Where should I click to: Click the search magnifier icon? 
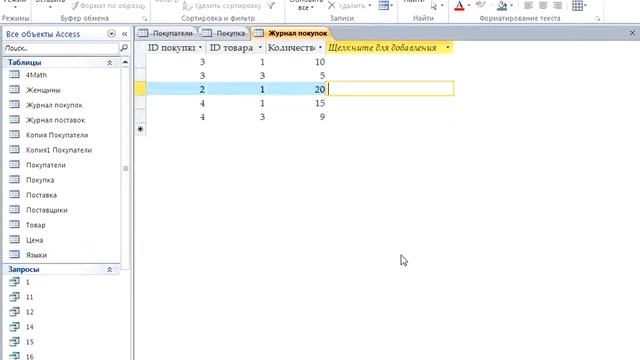pyautogui.click(x=124, y=48)
